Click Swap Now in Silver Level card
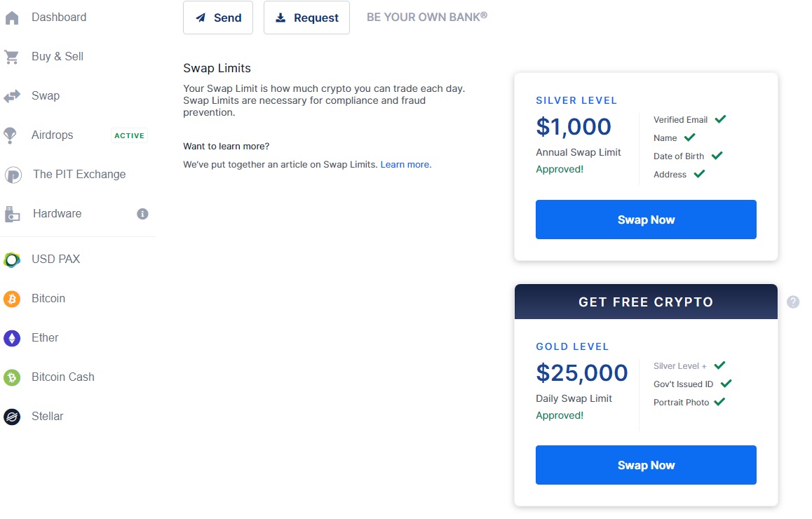 click(x=646, y=220)
